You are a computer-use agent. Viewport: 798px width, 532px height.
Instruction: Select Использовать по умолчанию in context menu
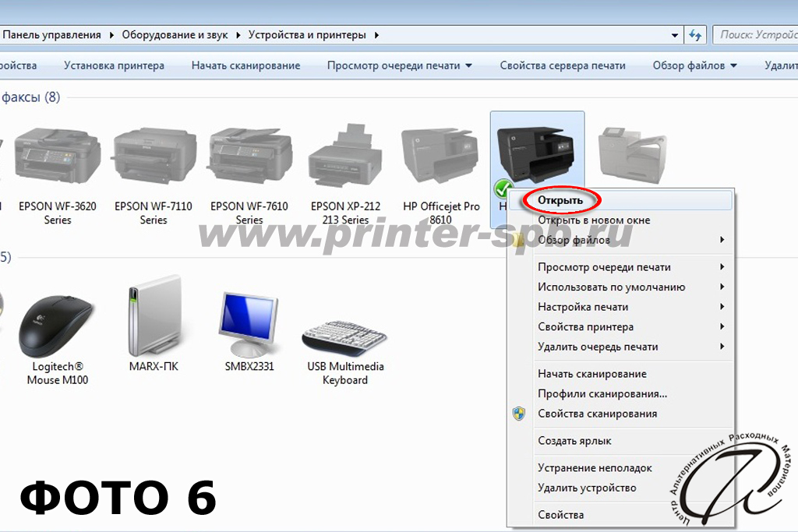[x=620, y=287]
